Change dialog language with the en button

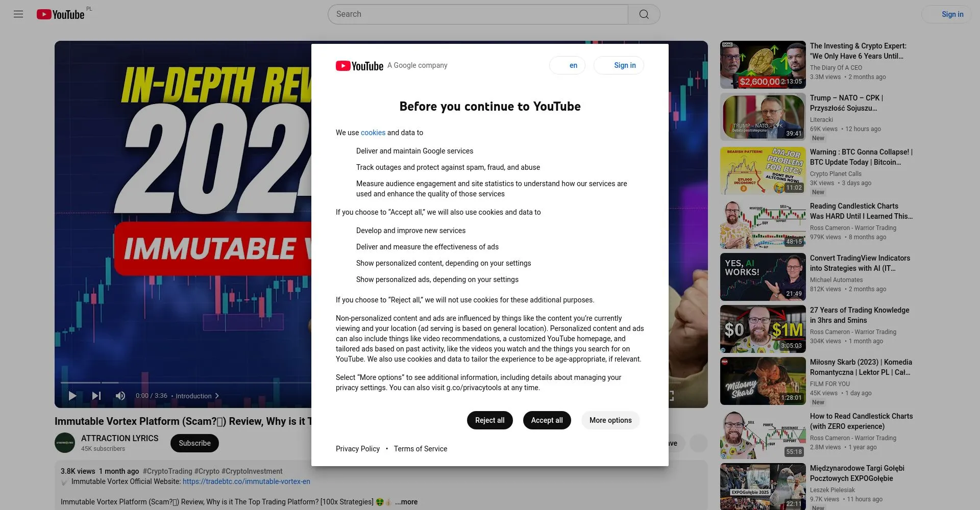[567, 65]
